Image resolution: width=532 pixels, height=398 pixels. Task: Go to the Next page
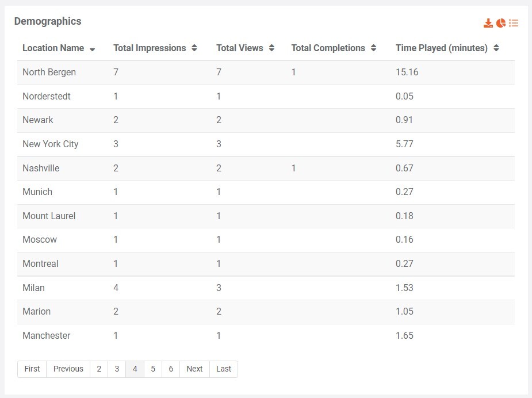(194, 369)
